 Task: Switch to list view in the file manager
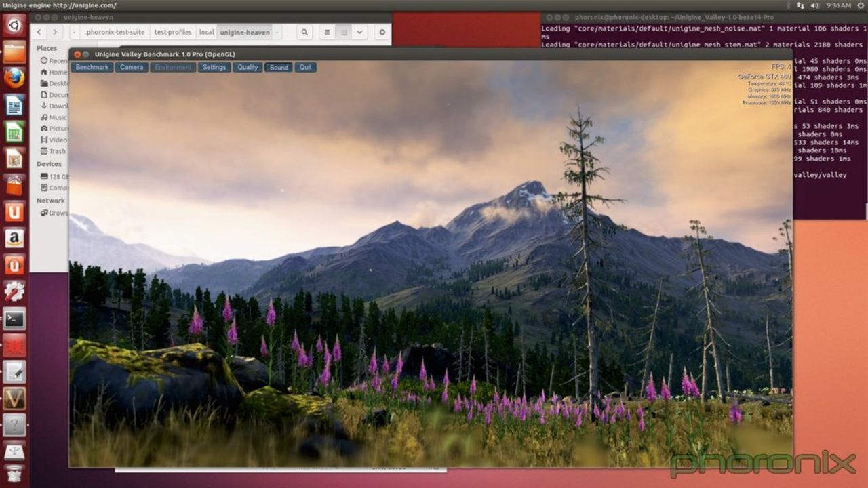pyautogui.click(x=326, y=32)
